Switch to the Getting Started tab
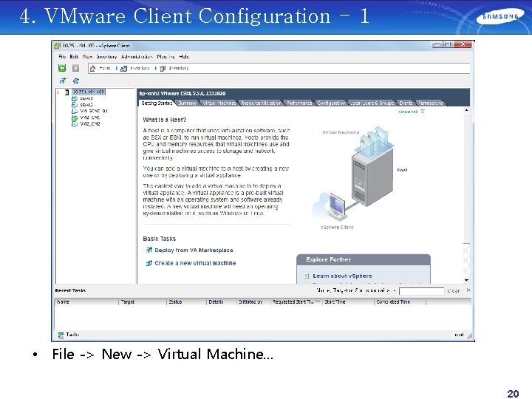This screenshot has height=399, width=532. [x=157, y=103]
